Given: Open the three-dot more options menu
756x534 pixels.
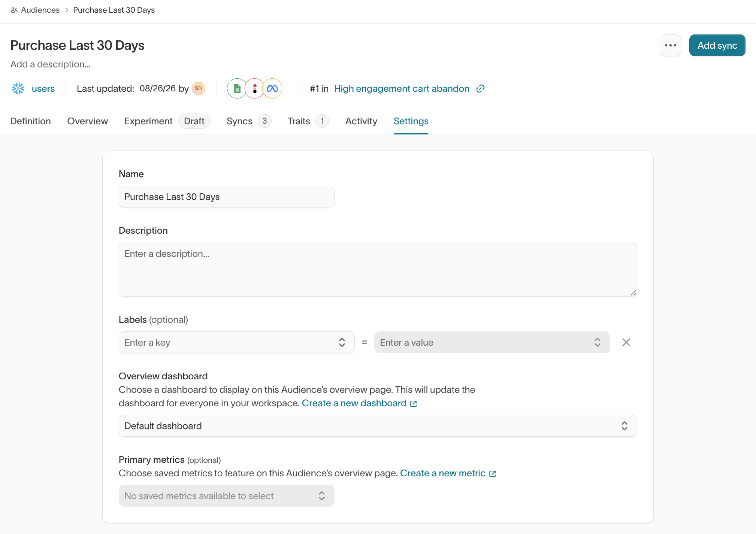Looking at the screenshot, I should coord(670,45).
